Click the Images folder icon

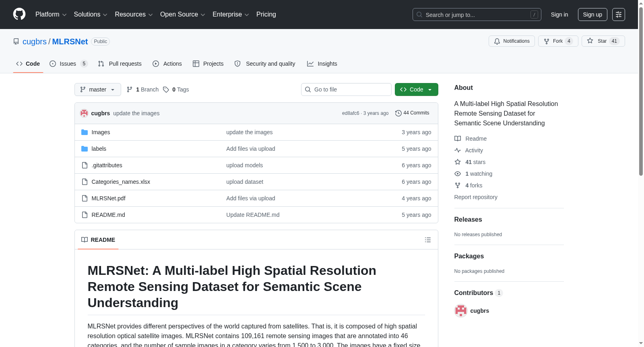tap(85, 132)
